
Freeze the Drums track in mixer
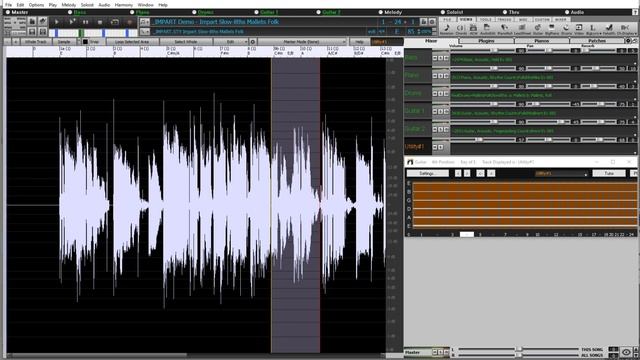[446, 93]
